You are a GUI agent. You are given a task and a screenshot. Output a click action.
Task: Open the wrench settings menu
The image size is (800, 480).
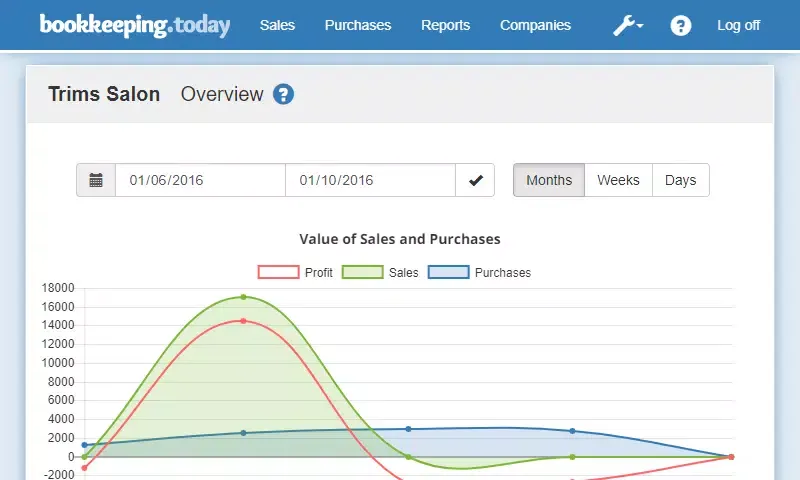[628, 26]
